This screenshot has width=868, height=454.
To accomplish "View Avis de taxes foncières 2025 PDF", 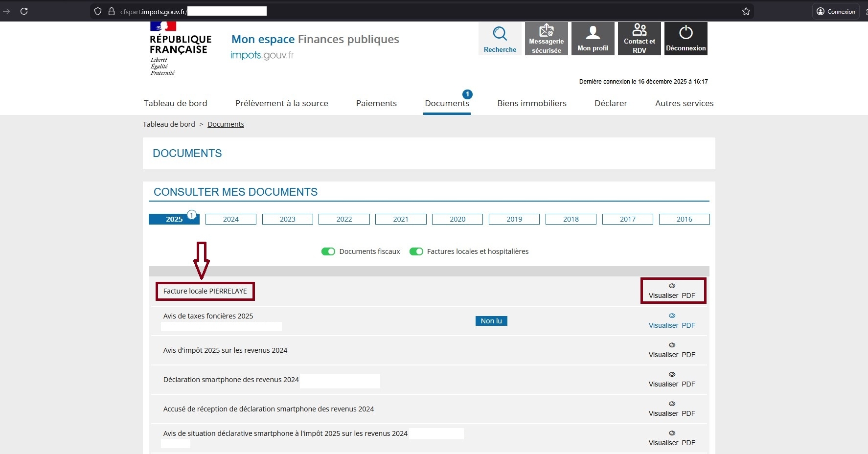I will (x=672, y=321).
